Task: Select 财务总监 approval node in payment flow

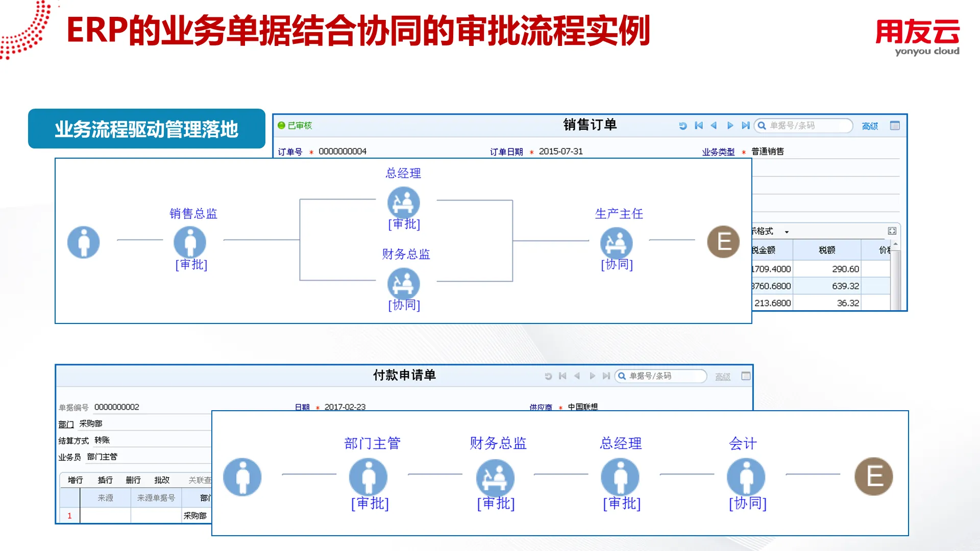Action: click(495, 478)
